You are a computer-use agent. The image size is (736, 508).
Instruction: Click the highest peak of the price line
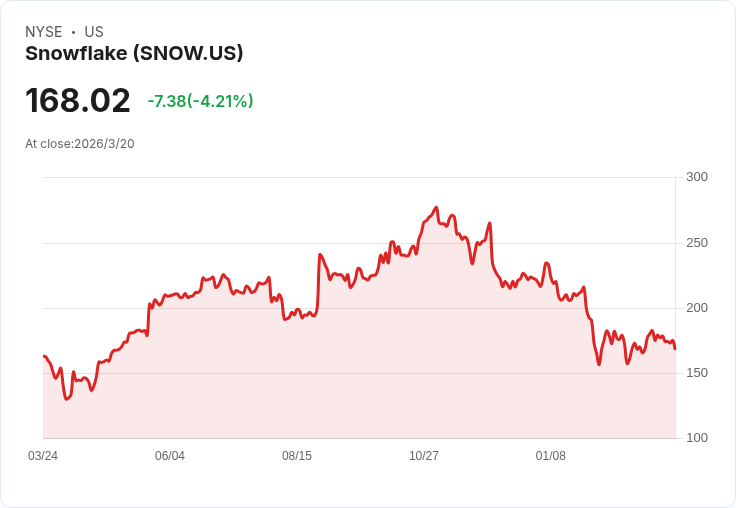pos(437,208)
